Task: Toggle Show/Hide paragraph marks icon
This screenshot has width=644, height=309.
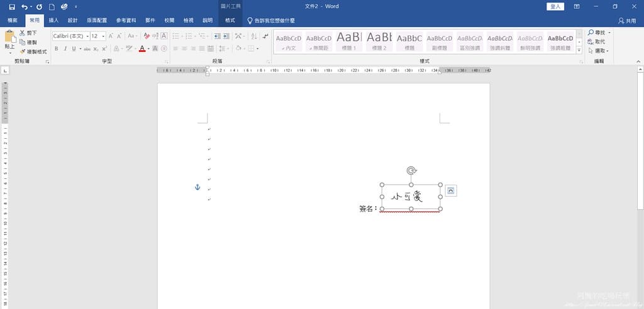Action: [265, 36]
